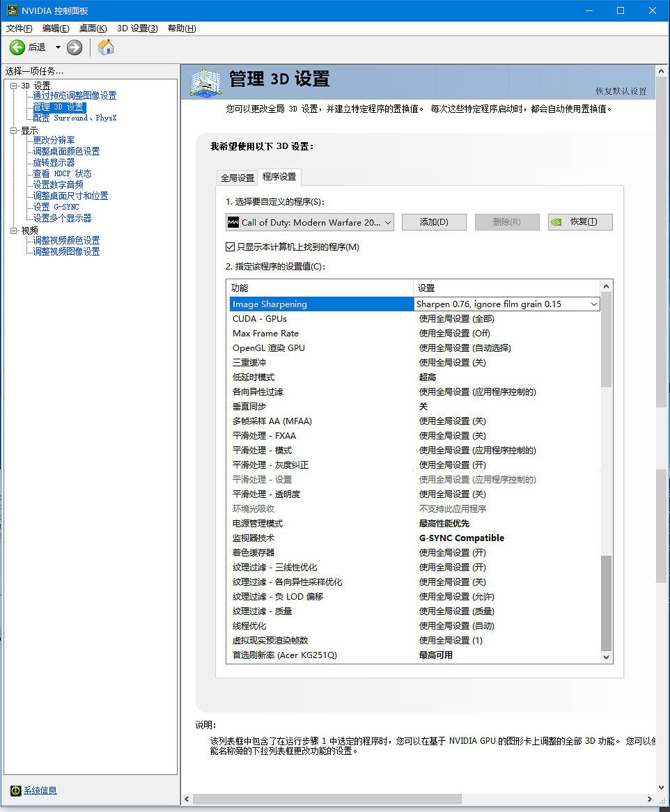Click the NVIDIA logo 恢复 button

click(579, 222)
